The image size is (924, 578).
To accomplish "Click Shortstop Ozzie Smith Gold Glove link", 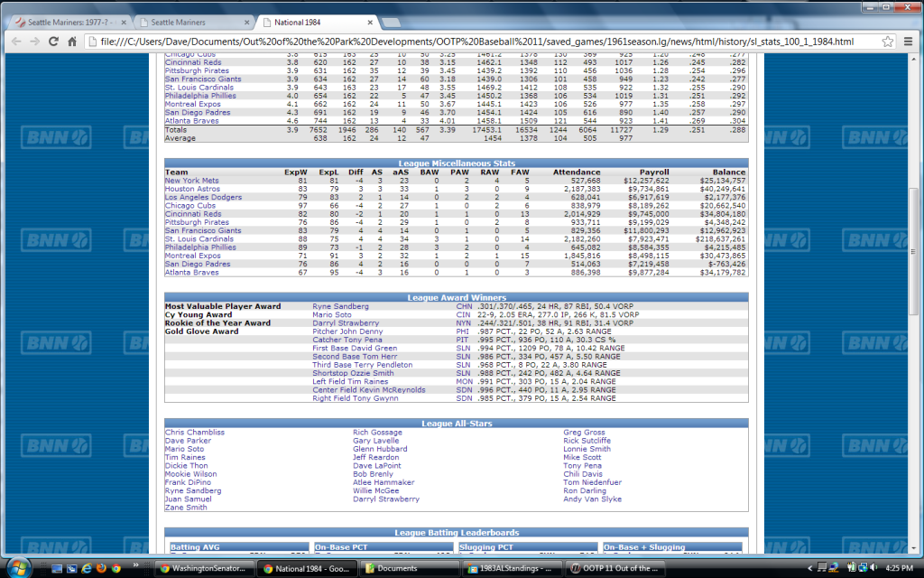I will 353,373.
